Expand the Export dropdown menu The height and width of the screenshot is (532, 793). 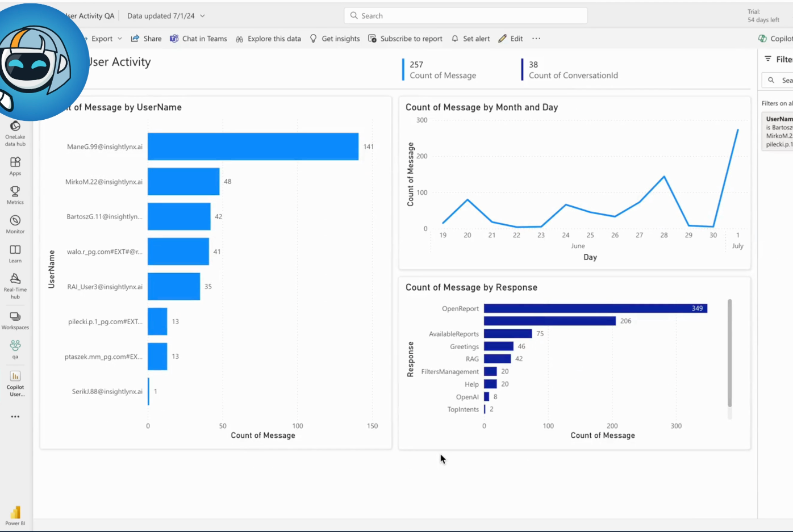click(x=106, y=39)
